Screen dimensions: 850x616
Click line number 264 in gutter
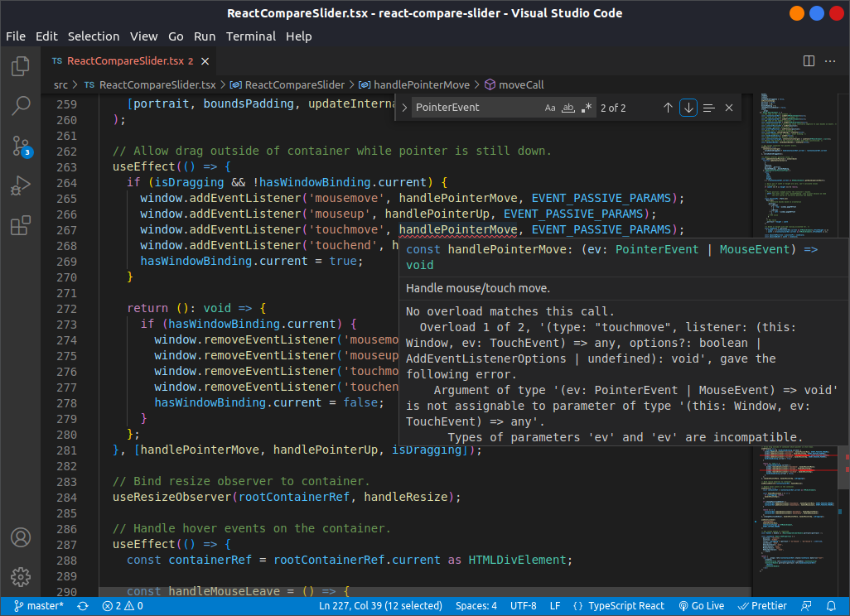point(66,183)
